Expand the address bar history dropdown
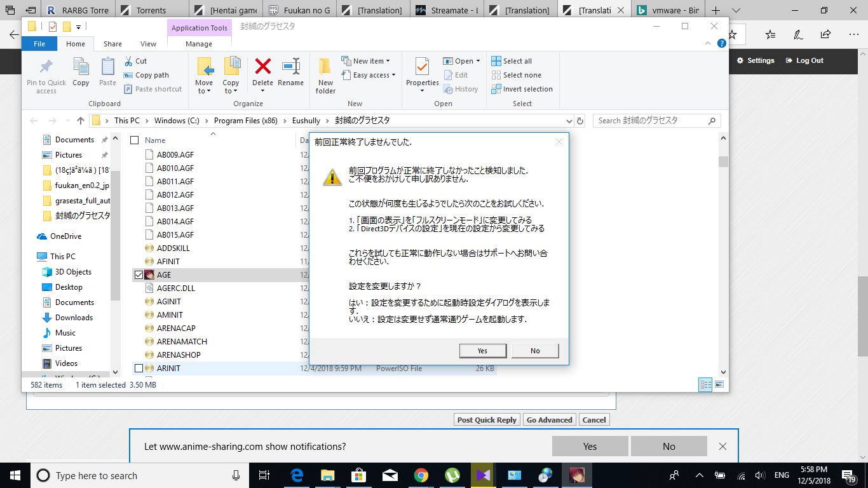Image resolution: width=868 pixels, height=488 pixels. point(569,121)
